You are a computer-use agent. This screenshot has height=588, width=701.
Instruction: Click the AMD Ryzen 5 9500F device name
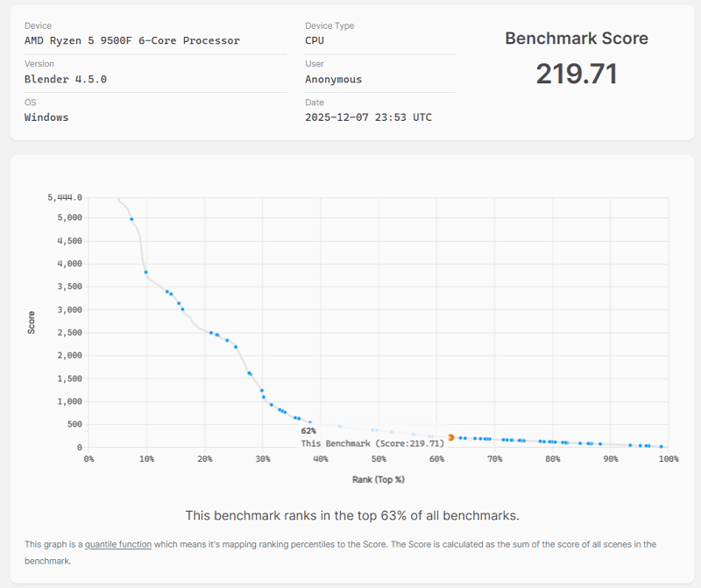[132, 40]
